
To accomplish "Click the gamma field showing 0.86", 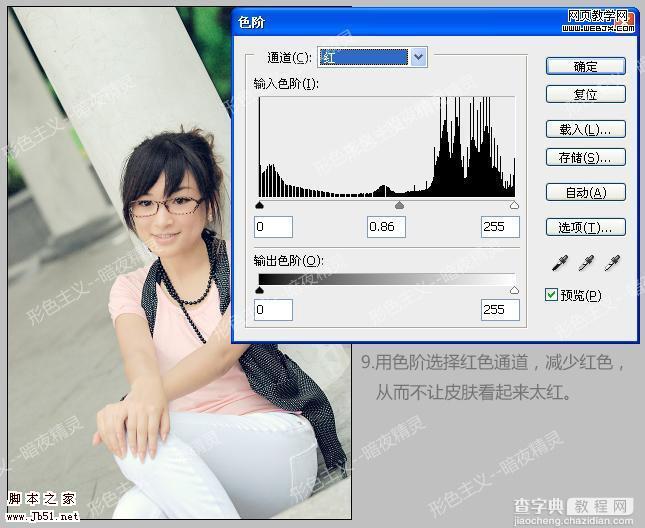I will 386,227.
